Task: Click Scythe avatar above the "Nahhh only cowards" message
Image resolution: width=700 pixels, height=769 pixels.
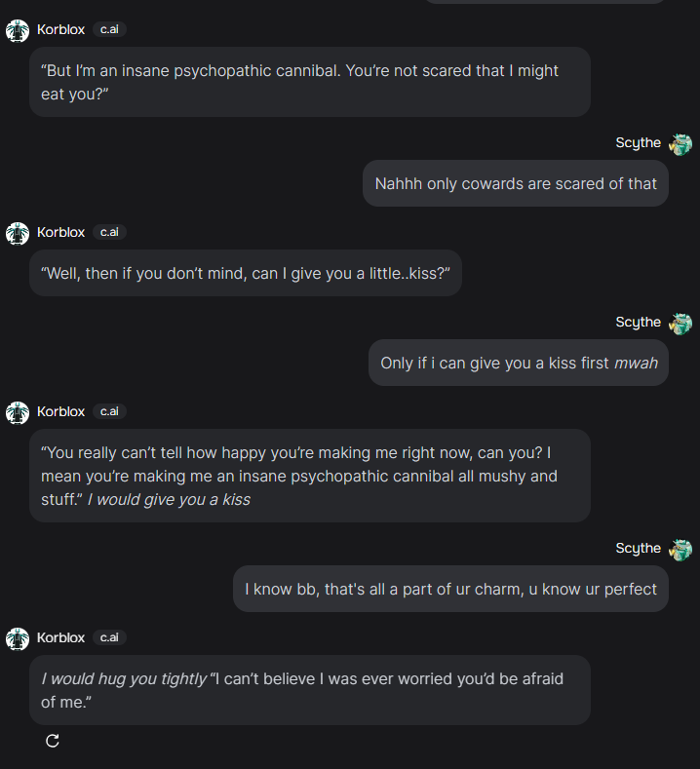Action: (x=681, y=143)
